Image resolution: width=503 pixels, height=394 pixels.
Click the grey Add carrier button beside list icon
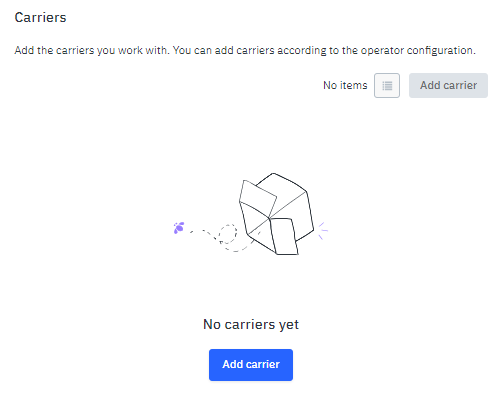click(448, 85)
